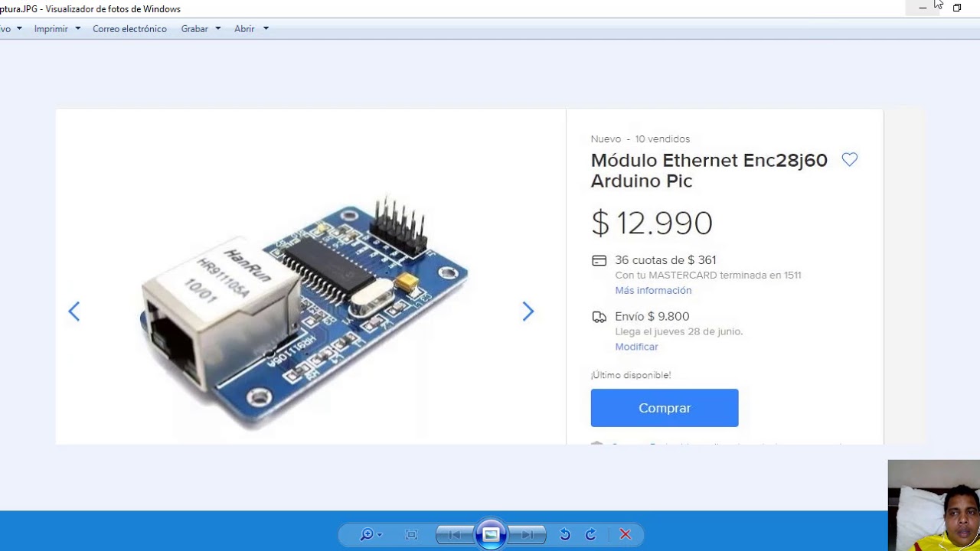This screenshot has height=551, width=980.
Task: Expand the Grabar dropdown arrow
Action: (x=217, y=29)
